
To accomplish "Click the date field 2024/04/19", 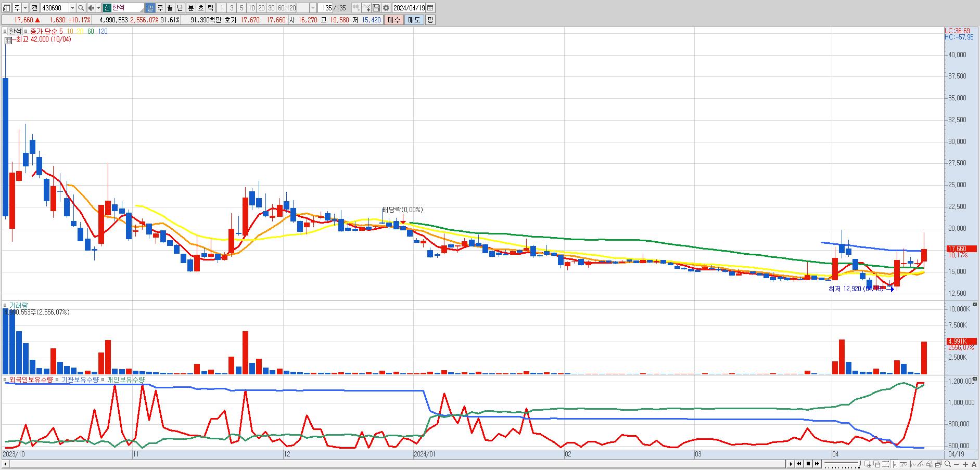I will 409,8.
